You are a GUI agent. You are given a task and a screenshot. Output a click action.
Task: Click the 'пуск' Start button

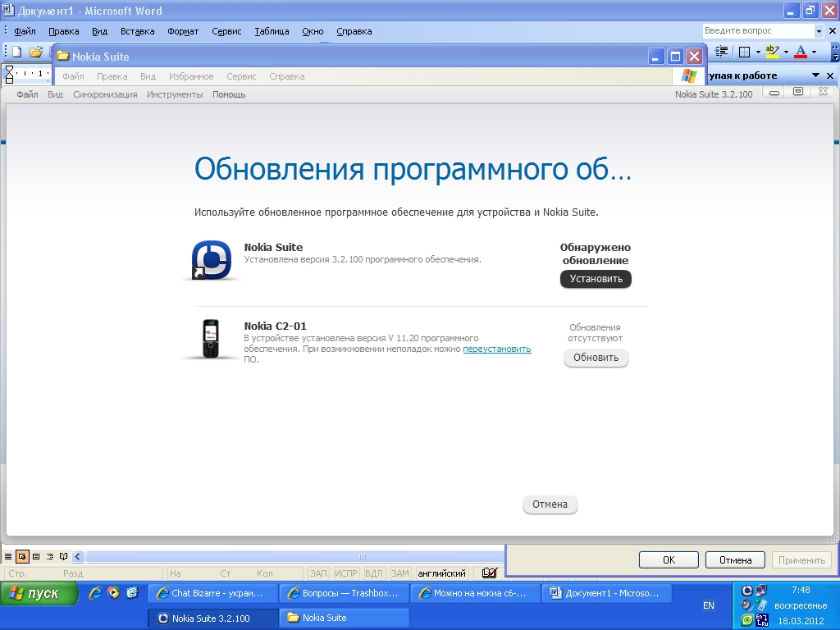(x=39, y=594)
